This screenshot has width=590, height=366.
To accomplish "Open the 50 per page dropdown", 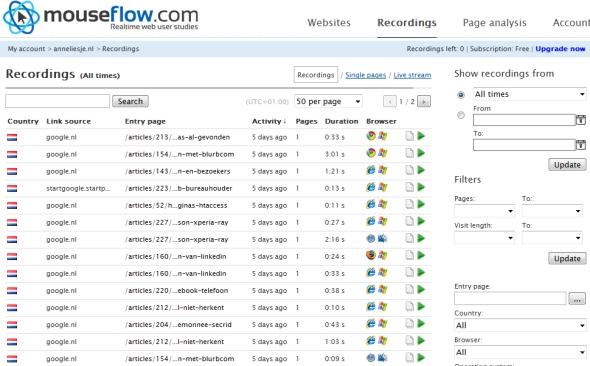I will click(x=328, y=102).
